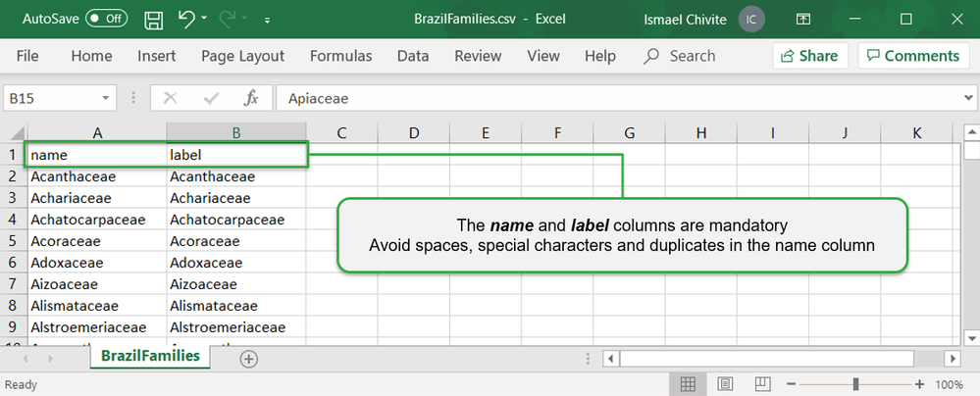
Task: Click the Undo arrow icon
Action: [186, 19]
